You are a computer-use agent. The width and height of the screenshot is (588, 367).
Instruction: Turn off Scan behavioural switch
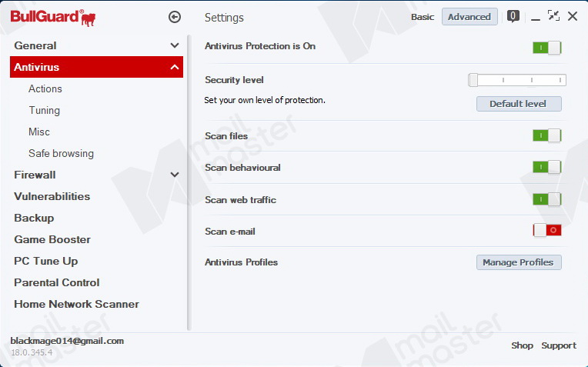tap(546, 167)
